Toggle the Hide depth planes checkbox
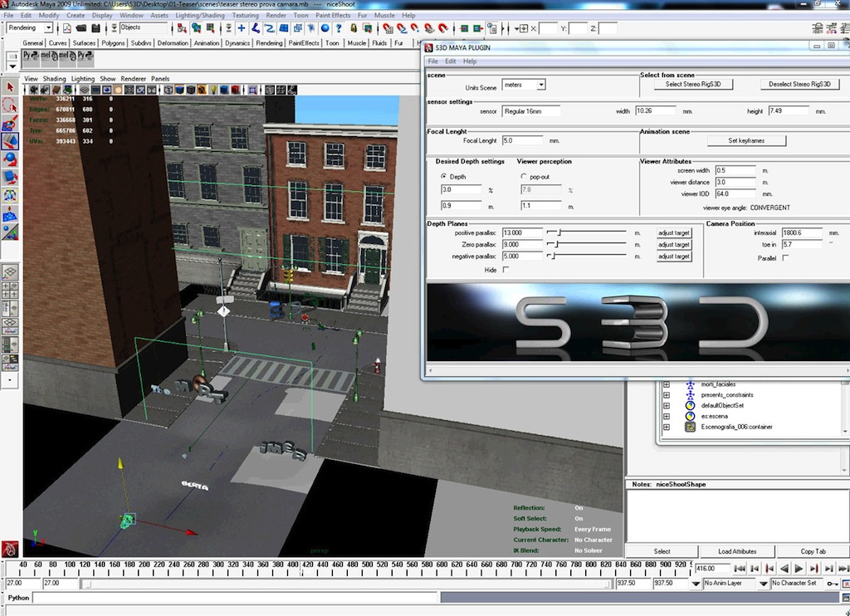850x616 pixels. coord(506,270)
